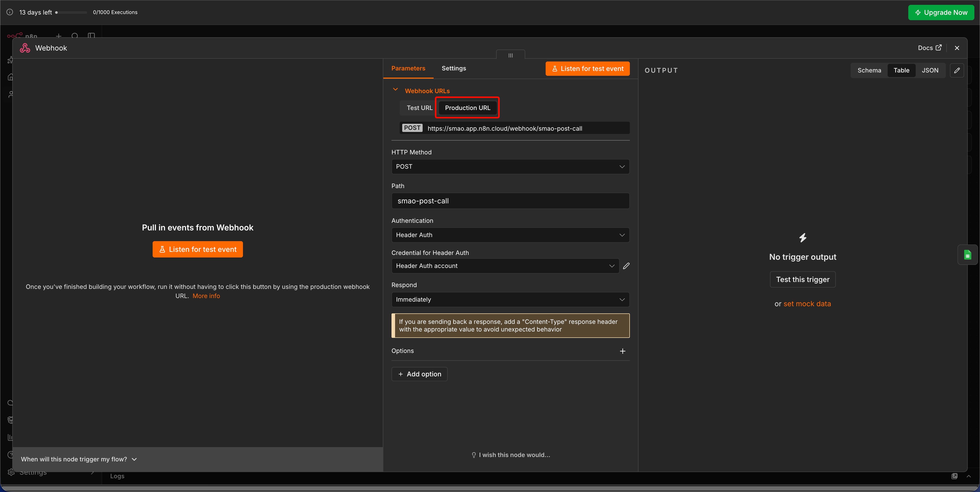Switch to the Settings tab

[x=454, y=68]
